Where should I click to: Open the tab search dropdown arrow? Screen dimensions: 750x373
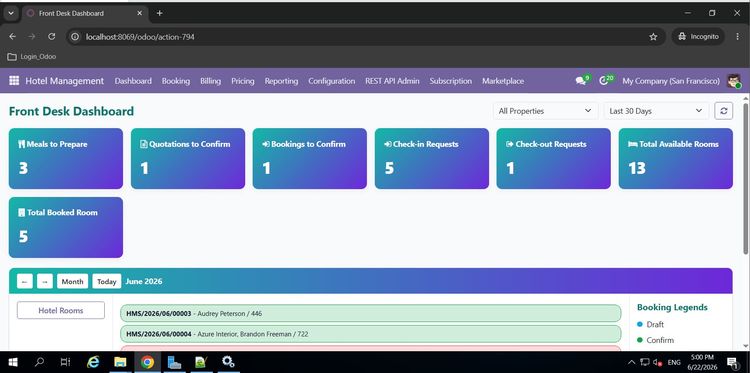coord(11,13)
